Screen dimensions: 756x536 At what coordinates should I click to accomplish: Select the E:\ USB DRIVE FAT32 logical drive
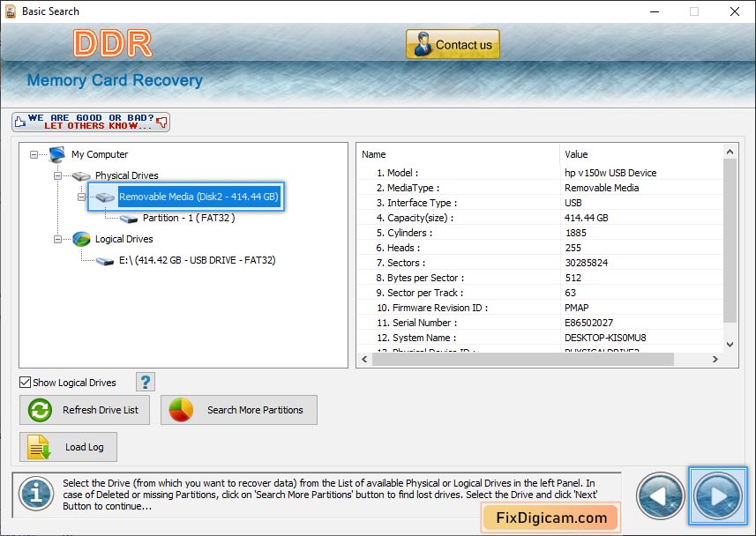coord(198,260)
